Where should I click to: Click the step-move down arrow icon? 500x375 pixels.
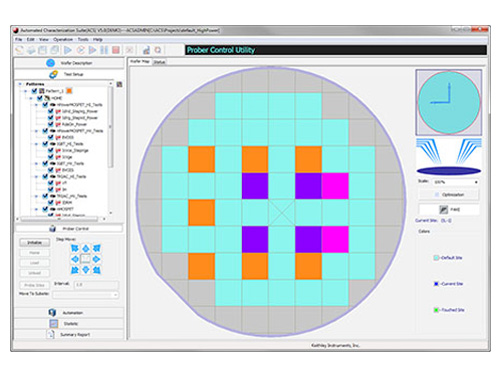(86, 270)
